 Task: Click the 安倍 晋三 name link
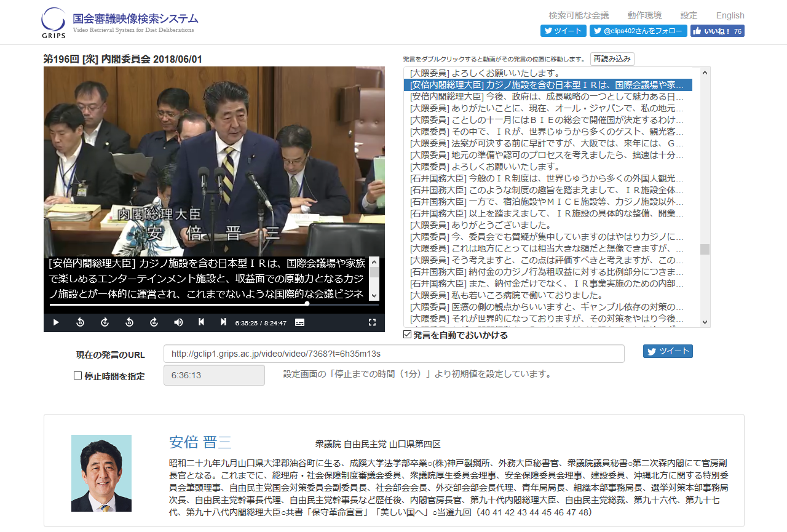pyautogui.click(x=200, y=442)
